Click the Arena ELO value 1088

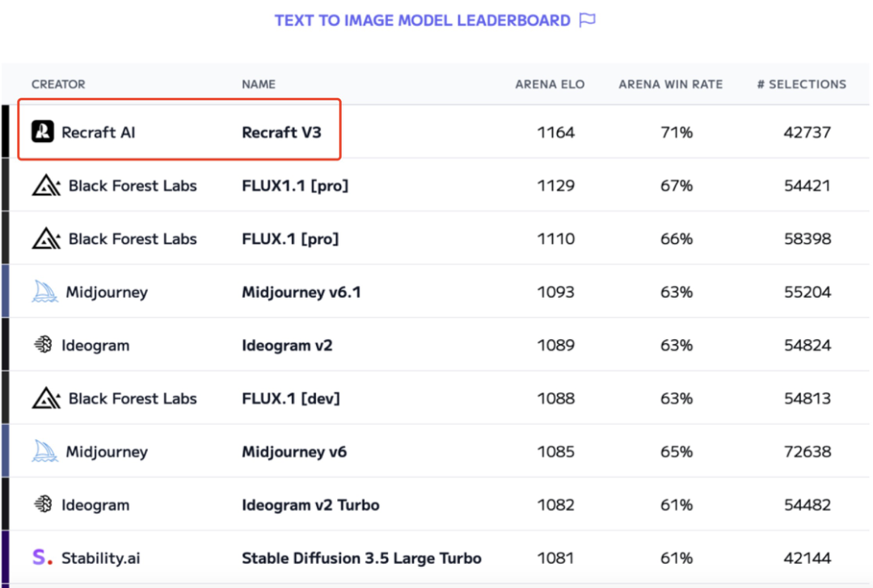coord(555,398)
